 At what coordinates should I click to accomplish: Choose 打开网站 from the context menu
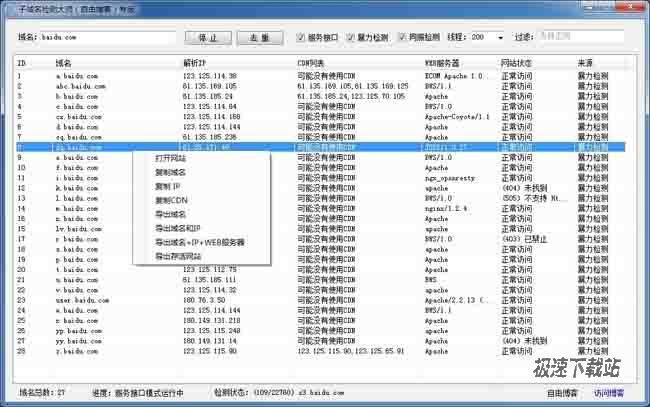(x=170, y=158)
